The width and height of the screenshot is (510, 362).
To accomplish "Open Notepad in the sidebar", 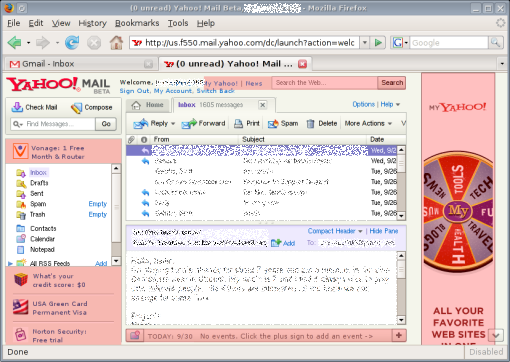I will [x=42, y=249].
